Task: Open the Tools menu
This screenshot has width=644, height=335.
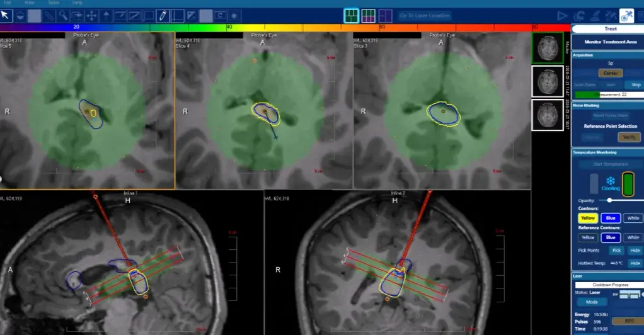Action: coord(54,3)
